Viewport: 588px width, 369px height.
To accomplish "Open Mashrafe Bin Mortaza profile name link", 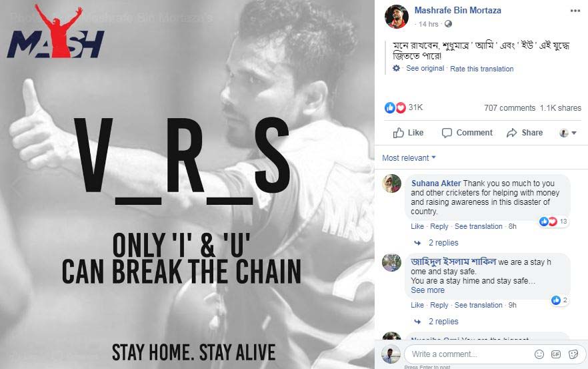I will pyautogui.click(x=457, y=11).
